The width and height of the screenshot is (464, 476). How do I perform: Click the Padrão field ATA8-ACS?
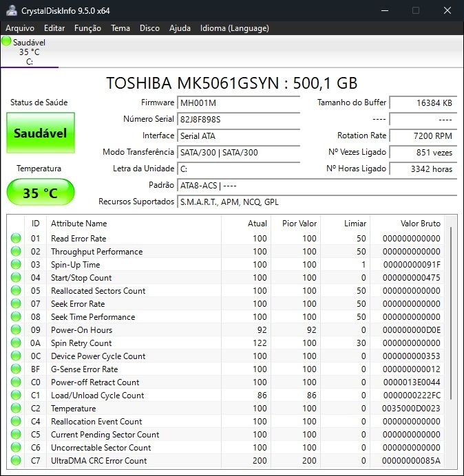point(317,185)
